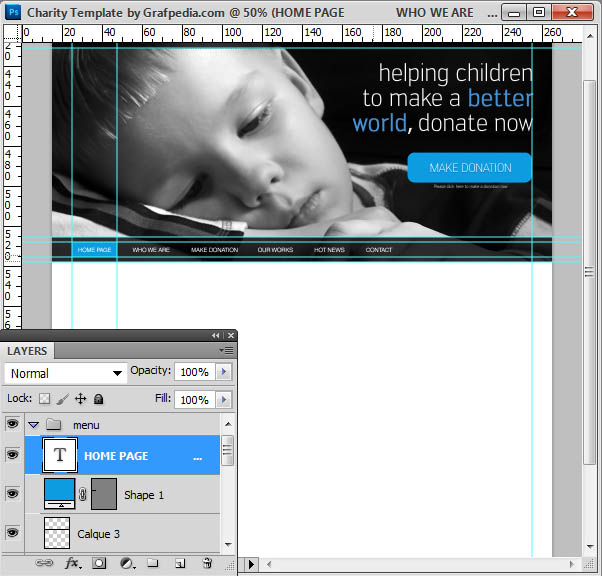Viewport: 602px width, 576px height.
Task: Click the T text layer thumbnail
Action: pyautogui.click(x=60, y=455)
